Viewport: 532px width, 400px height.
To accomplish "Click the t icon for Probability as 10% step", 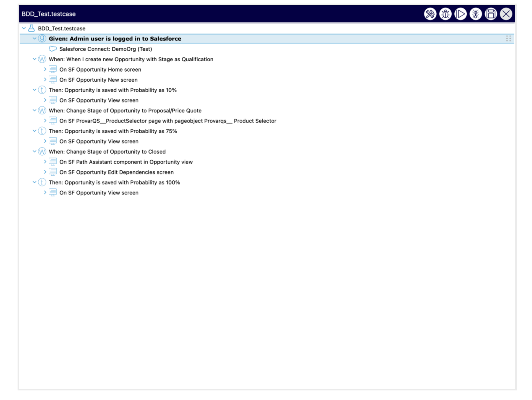I will point(42,90).
